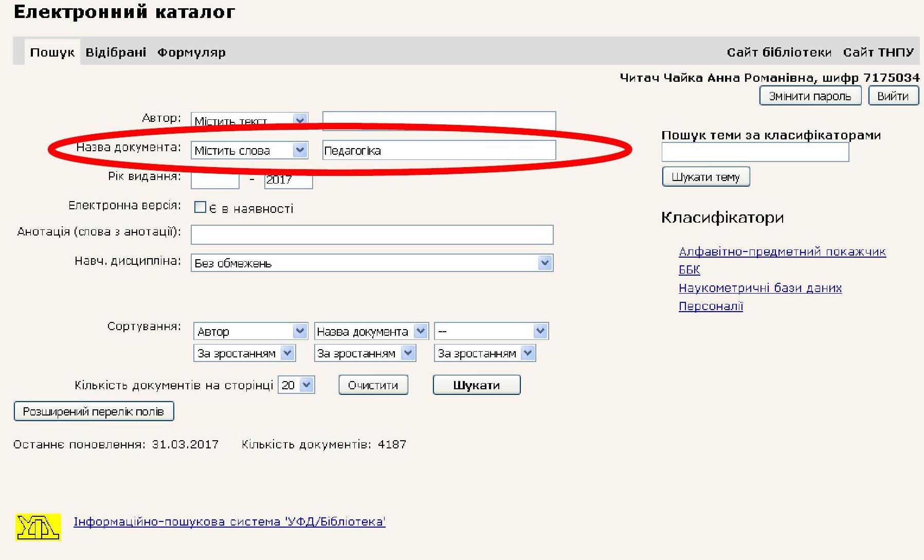Click the yellow УФД logo icon
924x560 pixels.
click(x=38, y=527)
